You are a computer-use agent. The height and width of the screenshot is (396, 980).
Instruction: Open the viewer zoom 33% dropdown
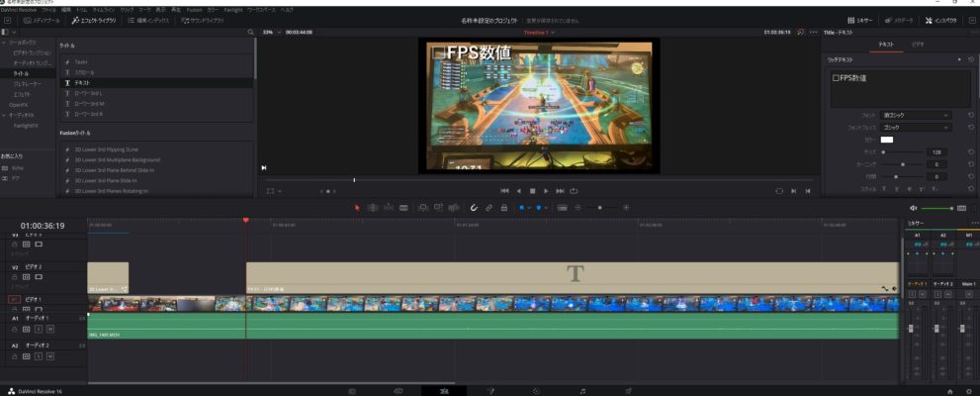[270, 32]
